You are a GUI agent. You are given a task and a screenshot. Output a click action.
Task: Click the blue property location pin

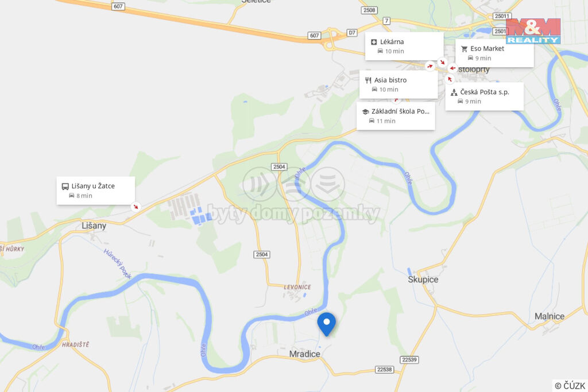coord(326,324)
